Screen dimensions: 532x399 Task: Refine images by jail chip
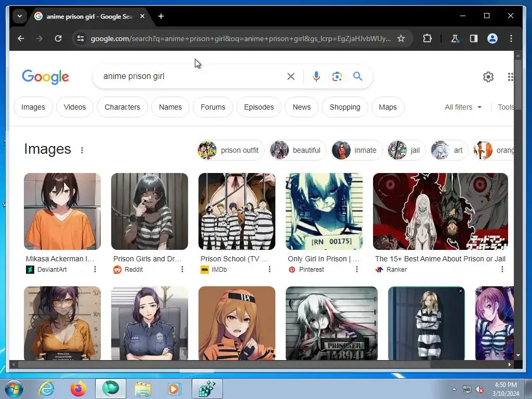point(406,150)
